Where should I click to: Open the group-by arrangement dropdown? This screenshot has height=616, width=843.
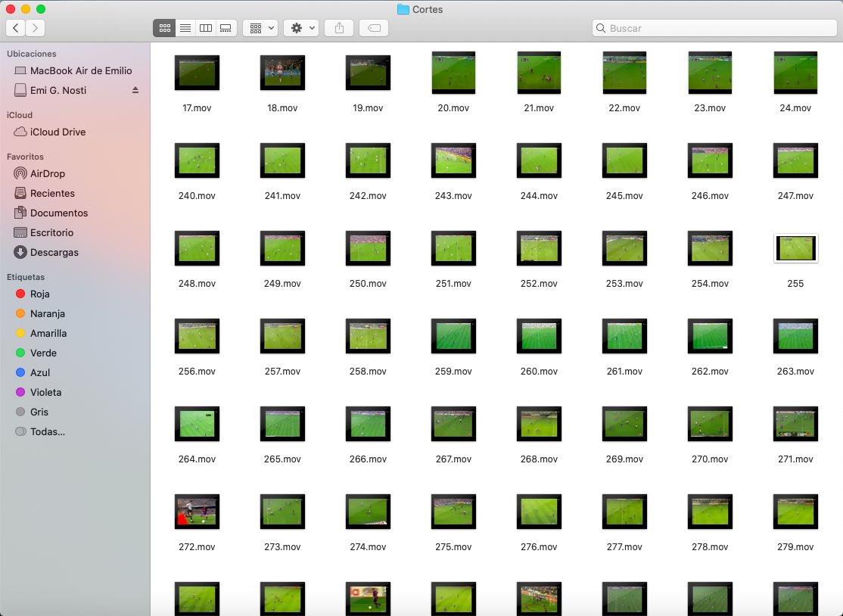click(260, 28)
